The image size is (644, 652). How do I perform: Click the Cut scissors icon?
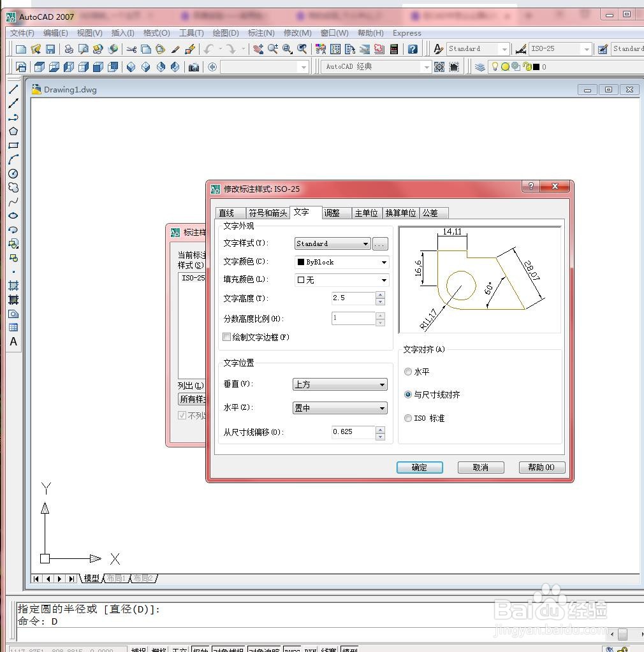tap(131, 49)
